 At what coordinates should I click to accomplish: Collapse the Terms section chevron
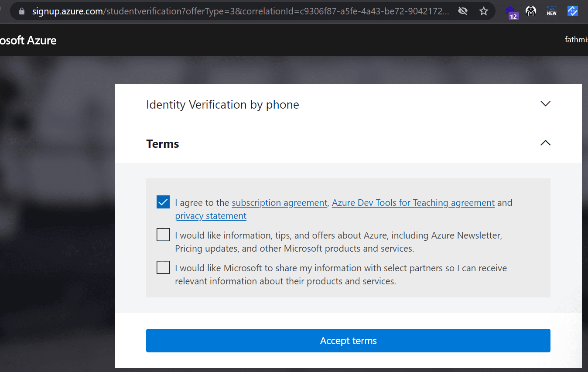(545, 143)
